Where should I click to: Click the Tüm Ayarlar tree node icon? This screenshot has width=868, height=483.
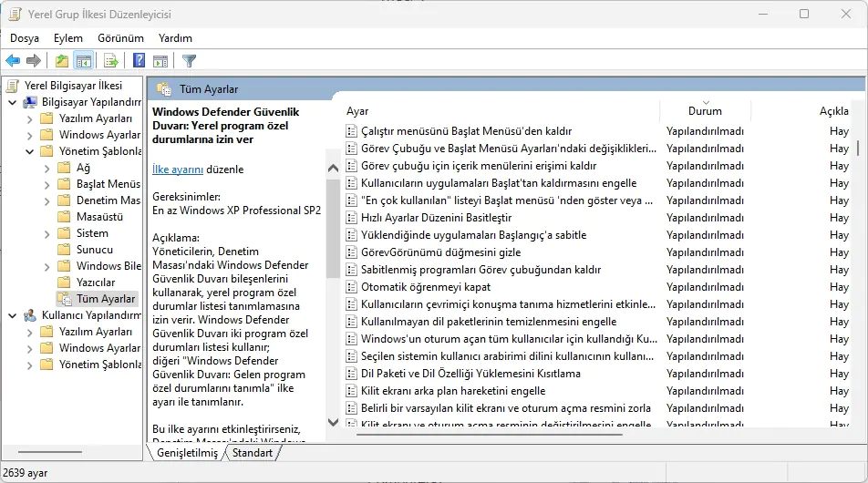pyautogui.click(x=65, y=299)
